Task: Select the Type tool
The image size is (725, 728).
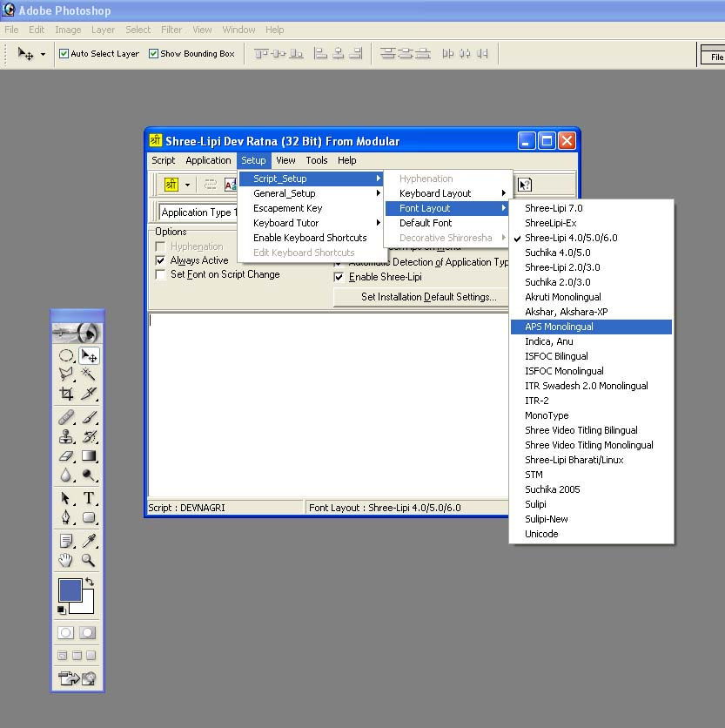Action: (x=89, y=498)
